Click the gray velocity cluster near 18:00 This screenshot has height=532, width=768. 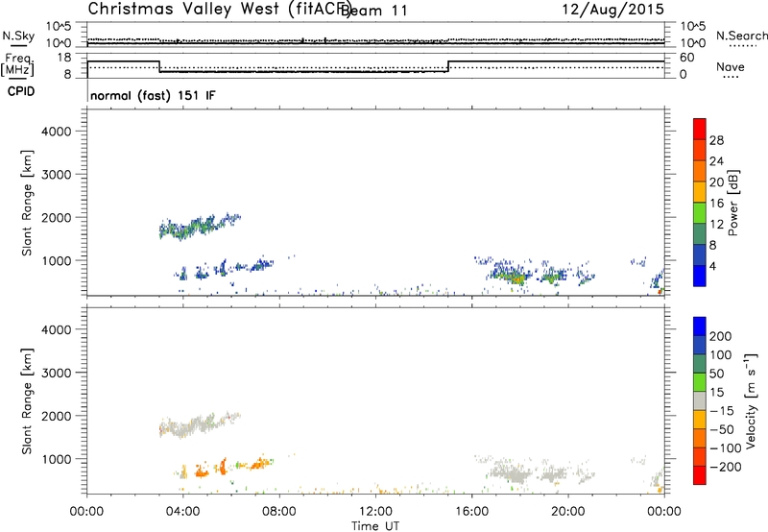coord(511,473)
